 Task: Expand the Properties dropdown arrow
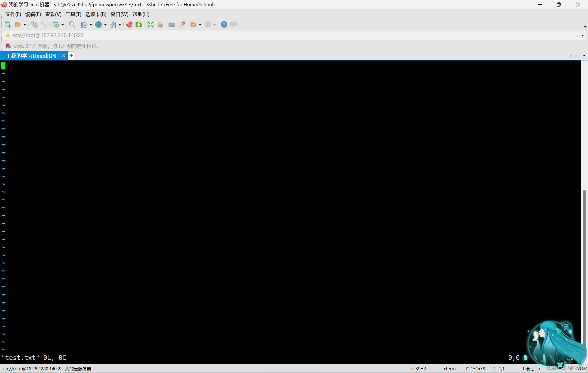pos(63,25)
